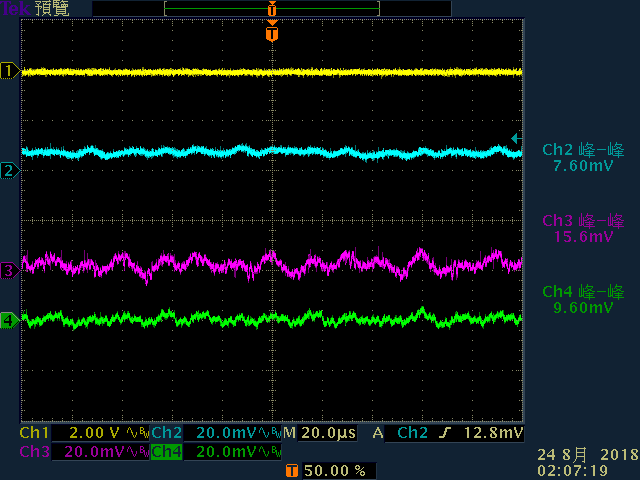
Task: Click the cyan trigger level arrow
Action: tap(516, 139)
